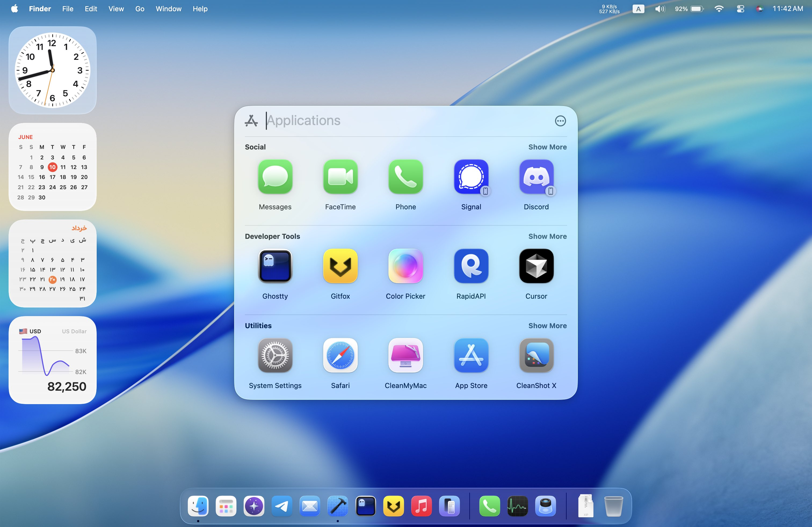Screen dimensions: 812x527
Task: Launch CleanMyMac from Utilities
Action: point(405,355)
